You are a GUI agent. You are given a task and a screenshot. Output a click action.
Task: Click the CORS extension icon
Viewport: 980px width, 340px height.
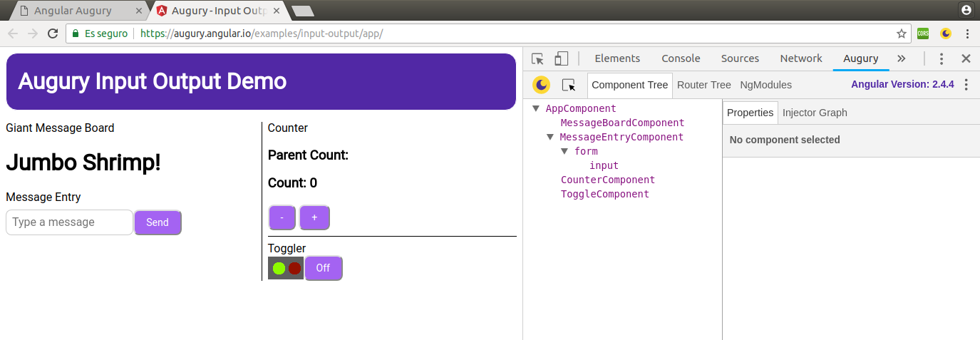tap(923, 34)
